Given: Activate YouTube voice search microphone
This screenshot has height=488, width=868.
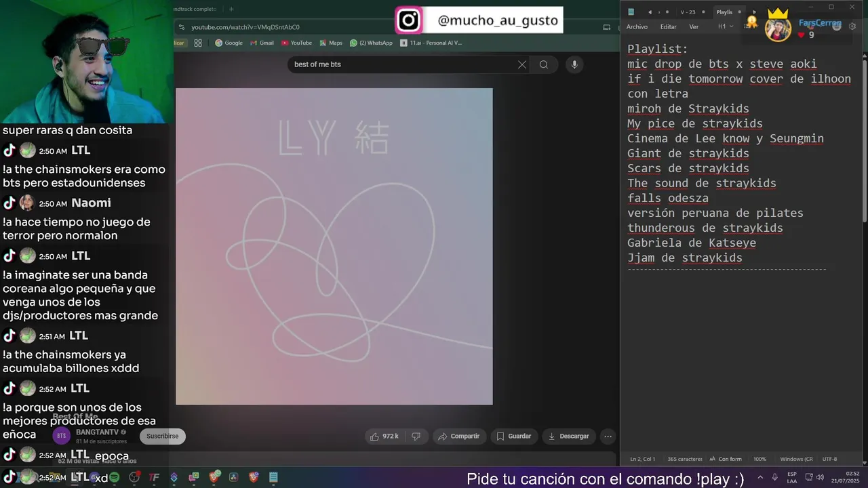Looking at the screenshot, I should 574,64.
